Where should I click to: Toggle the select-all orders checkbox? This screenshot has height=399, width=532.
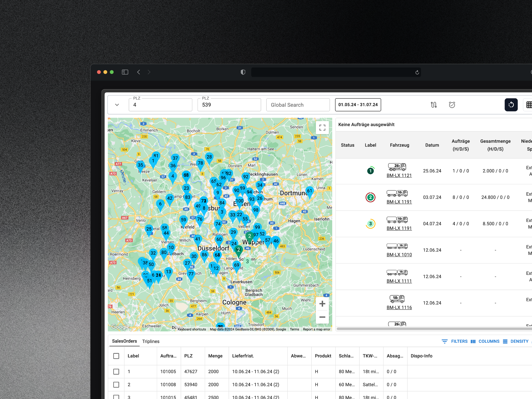coord(116,356)
